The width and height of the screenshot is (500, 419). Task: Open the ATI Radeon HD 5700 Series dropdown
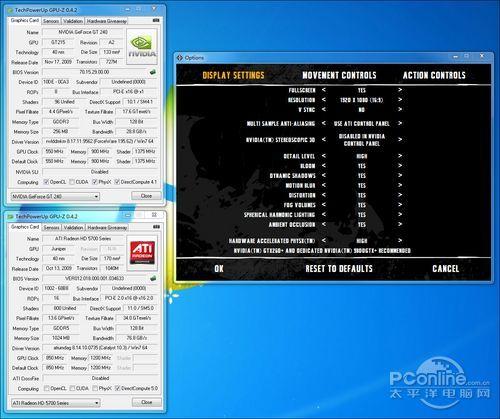(x=55, y=403)
